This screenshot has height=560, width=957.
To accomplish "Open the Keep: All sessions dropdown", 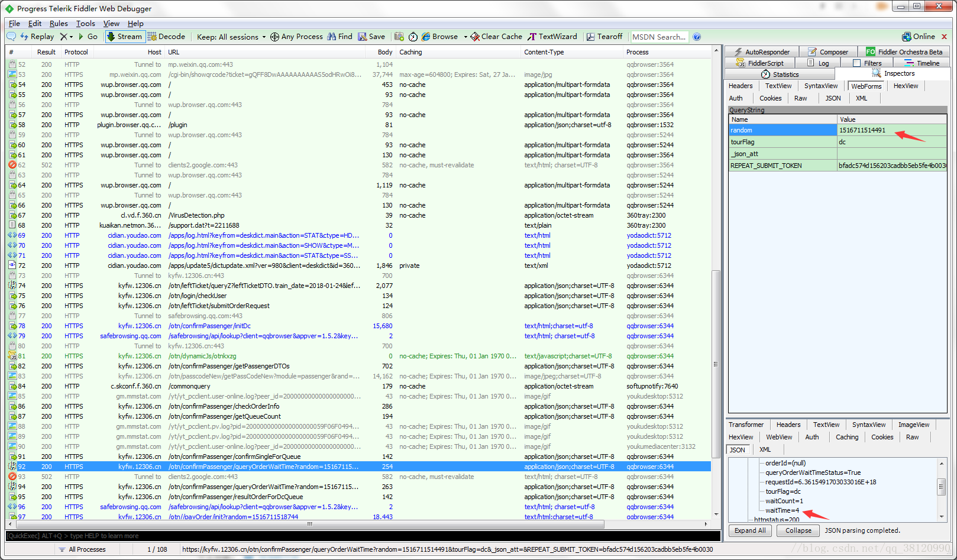I will tap(231, 37).
